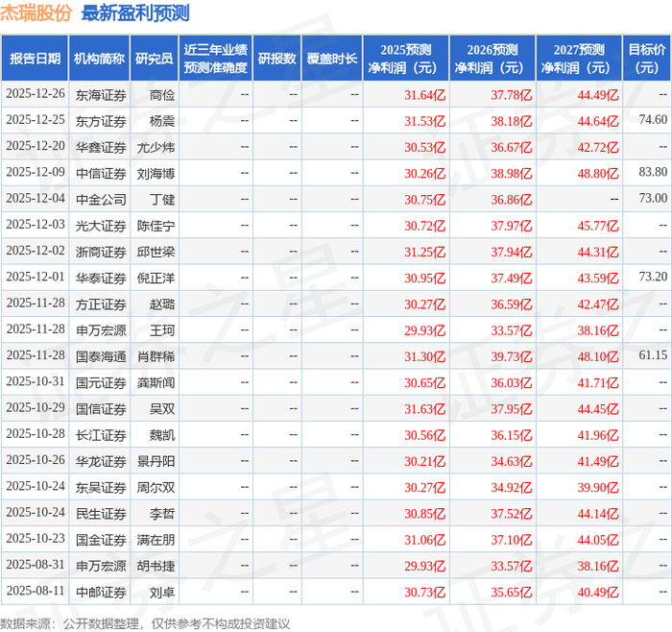Click the 机构简称 column header
Screen dimensions: 672x632
tap(100, 59)
